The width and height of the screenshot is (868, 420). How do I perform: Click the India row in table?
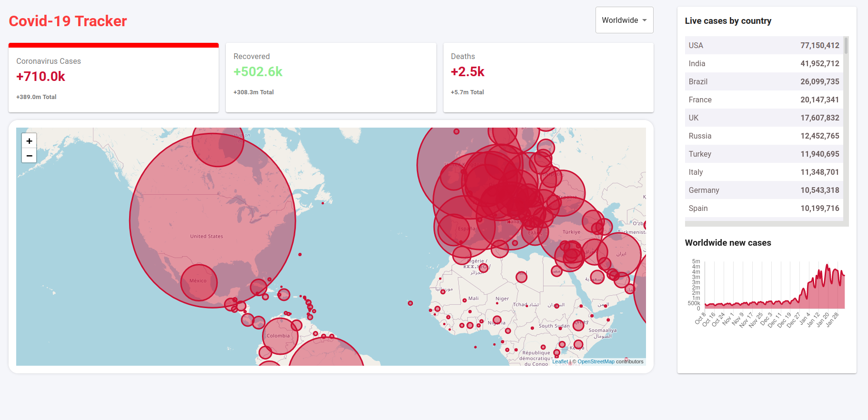click(764, 63)
